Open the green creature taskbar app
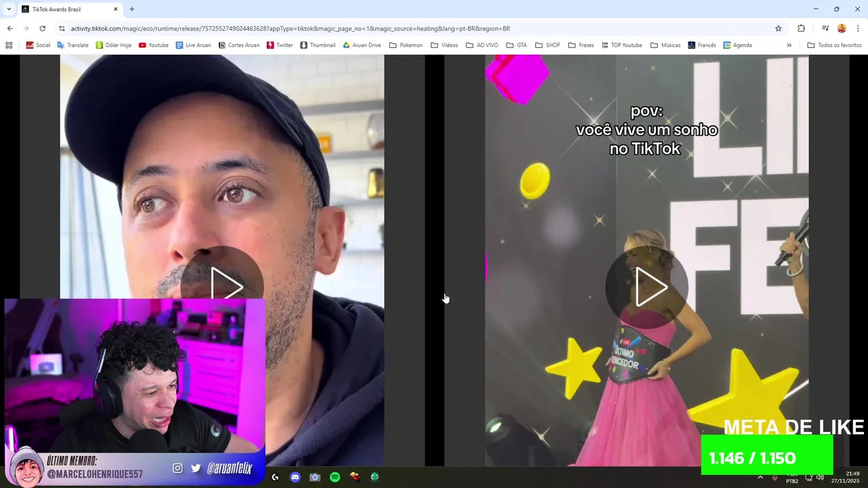 (374, 477)
